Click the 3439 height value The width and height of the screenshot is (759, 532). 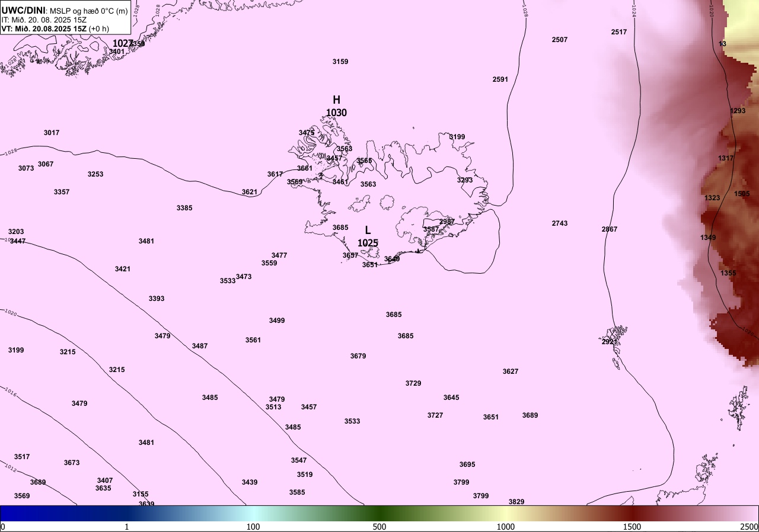tap(250, 482)
